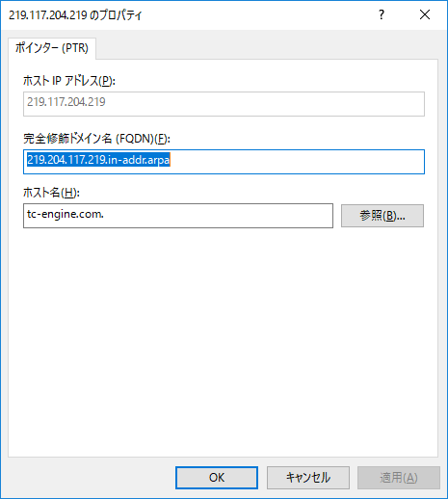Click the question mark help icon
Image resolution: width=448 pixels, height=499 pixels.
click(x=382, y=14)
